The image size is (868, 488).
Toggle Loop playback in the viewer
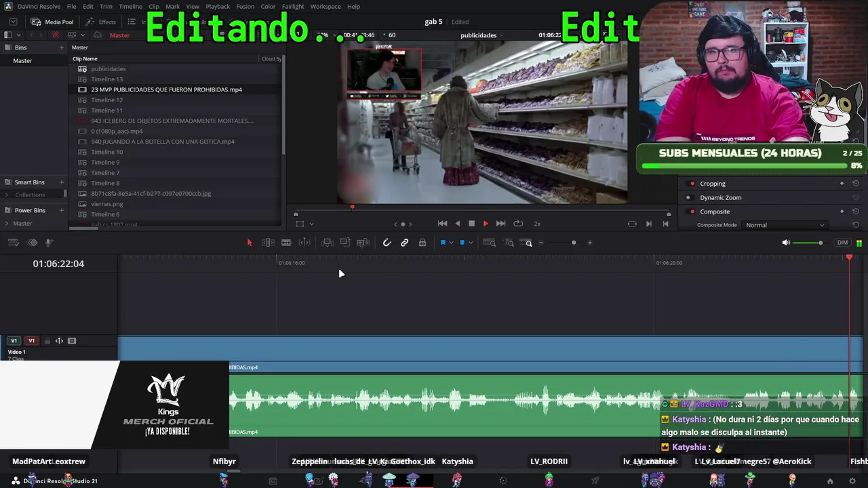[518, 224]
